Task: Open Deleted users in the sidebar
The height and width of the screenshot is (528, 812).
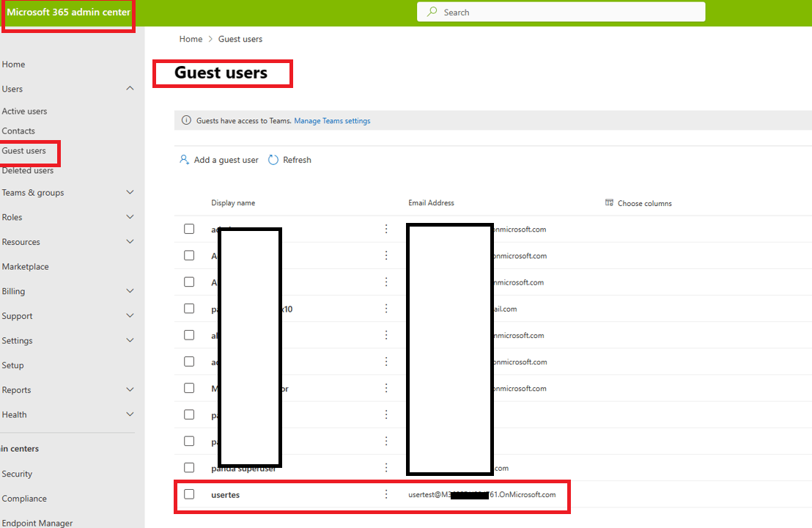Action: (27, 170)
